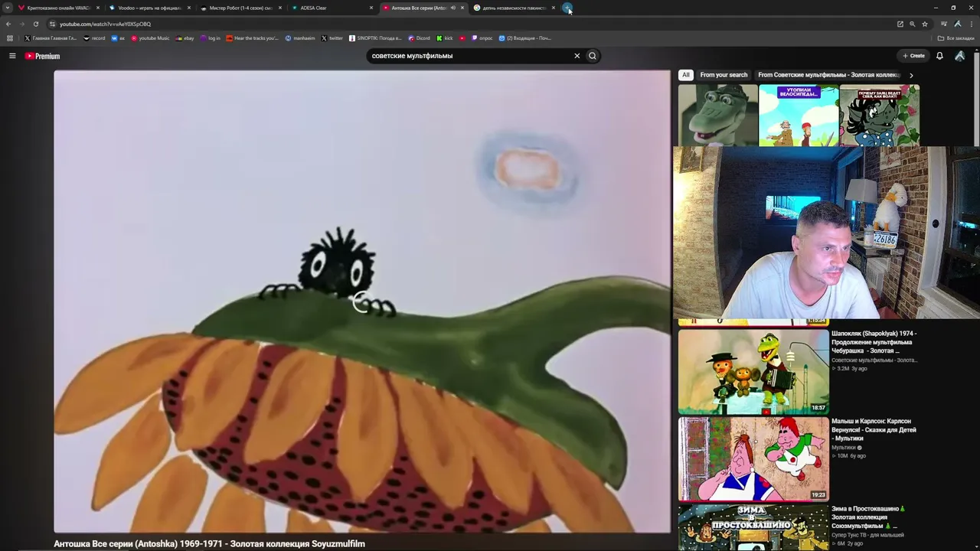Image resolution: width=980 pixels, height=551 pixels.
Task: Focus the YouTube search input field
Action: pyautogui.click(x=471, y=56)
